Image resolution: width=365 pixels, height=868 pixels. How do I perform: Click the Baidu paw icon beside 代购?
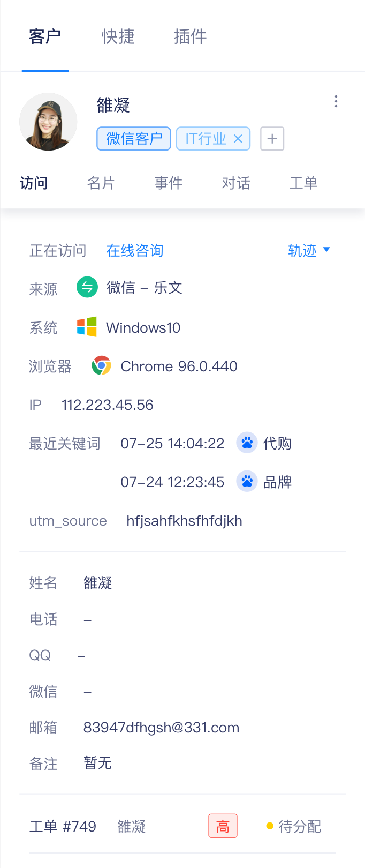(247, 443)
